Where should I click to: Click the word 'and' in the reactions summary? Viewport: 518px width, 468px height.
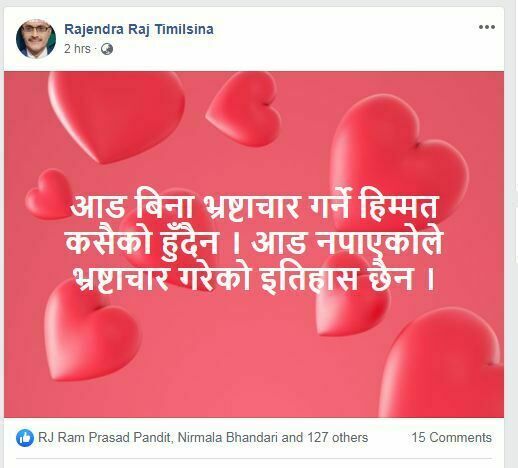(x=292, y=437)
